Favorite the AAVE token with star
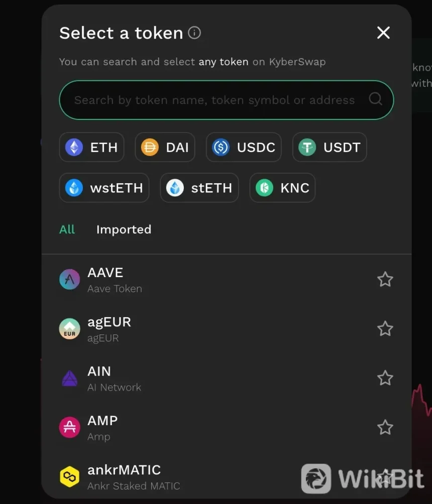Screen dimensions: 432x504 tap(385, 280)
